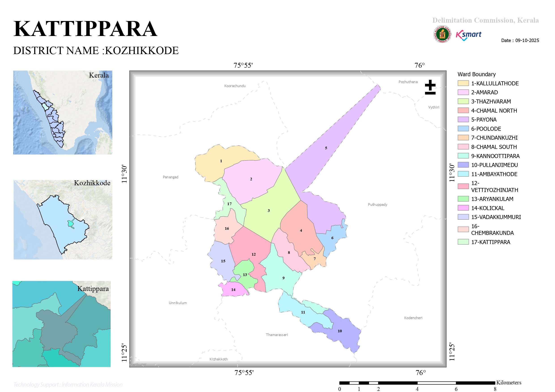
Task: Click ward number 8 on the map
Action: pyautogui.click(x=289, y=253)
